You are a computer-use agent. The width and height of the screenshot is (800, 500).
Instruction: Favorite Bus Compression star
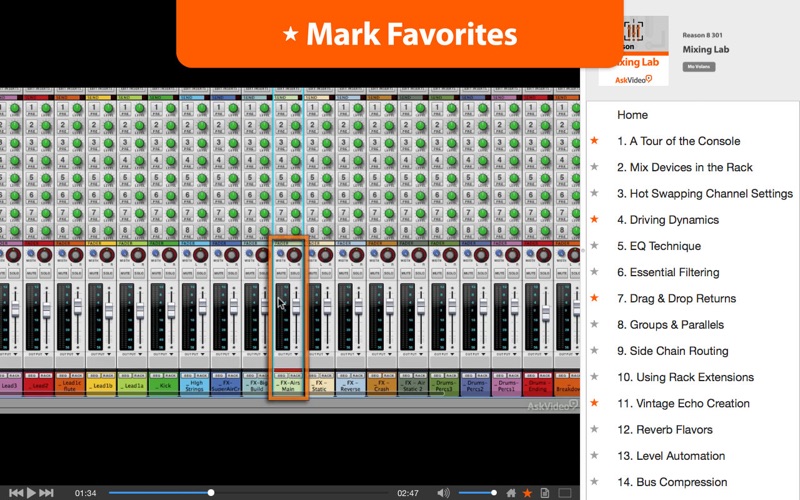click(594, 481)
